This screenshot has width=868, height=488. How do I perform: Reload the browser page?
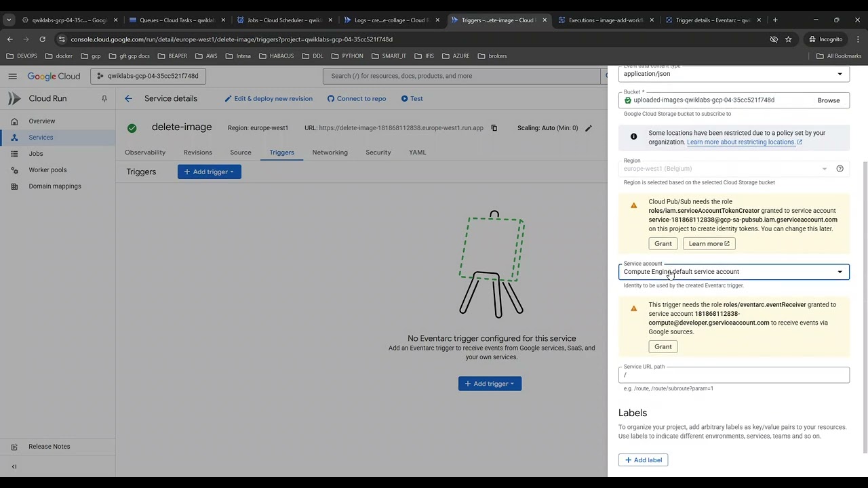[42, 39]
